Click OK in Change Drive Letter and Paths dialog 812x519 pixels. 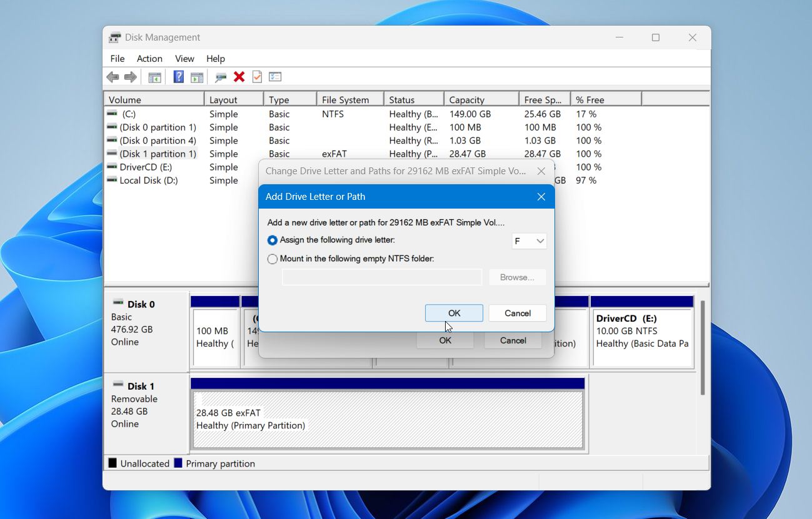(x=445, y=340)
